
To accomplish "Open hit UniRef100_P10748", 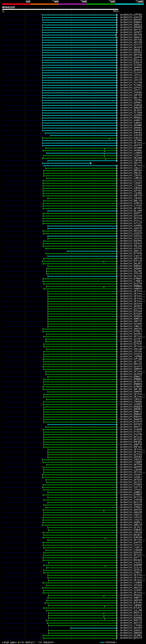I will point(131,82).
